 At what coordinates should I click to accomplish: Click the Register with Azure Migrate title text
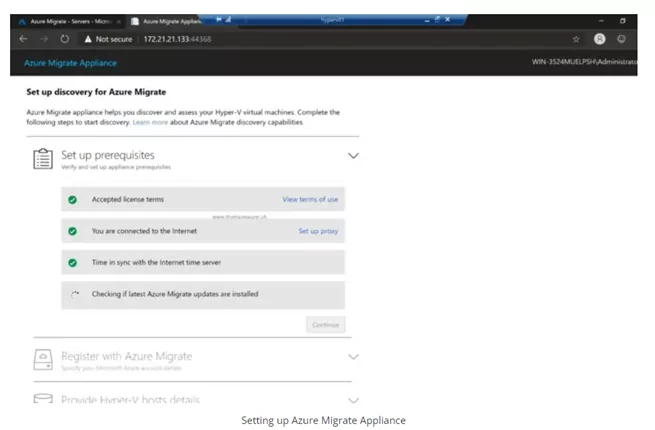127,356
